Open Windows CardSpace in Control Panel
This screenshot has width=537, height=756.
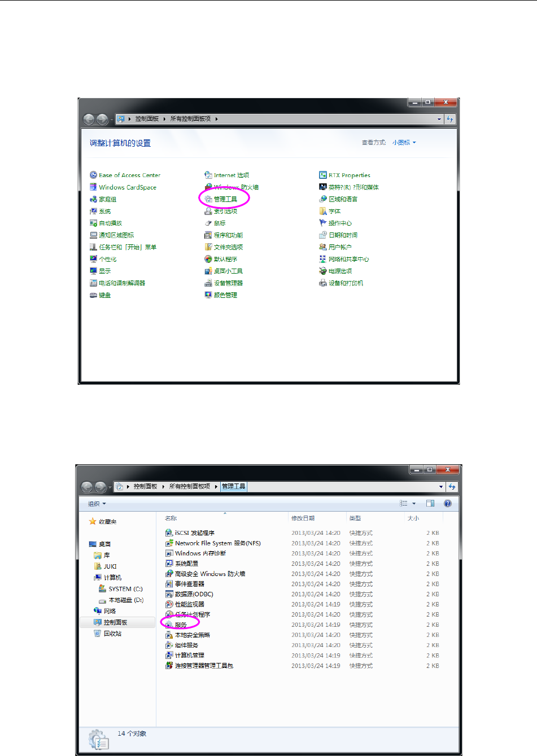click(123, 187)
